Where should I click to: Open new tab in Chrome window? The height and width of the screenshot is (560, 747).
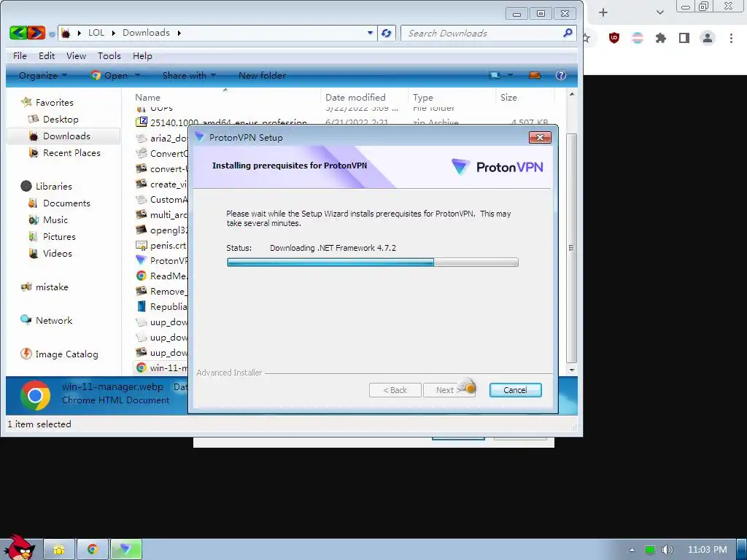tap(603, 12)
